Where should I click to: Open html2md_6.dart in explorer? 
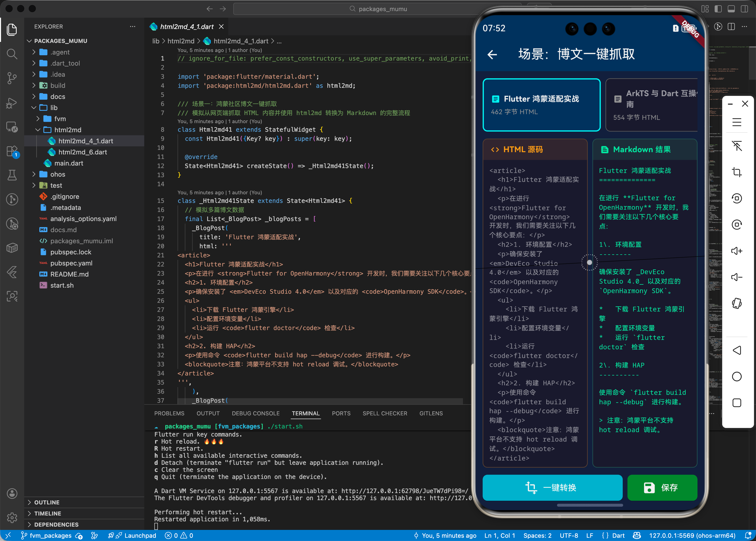pos(82,152)
